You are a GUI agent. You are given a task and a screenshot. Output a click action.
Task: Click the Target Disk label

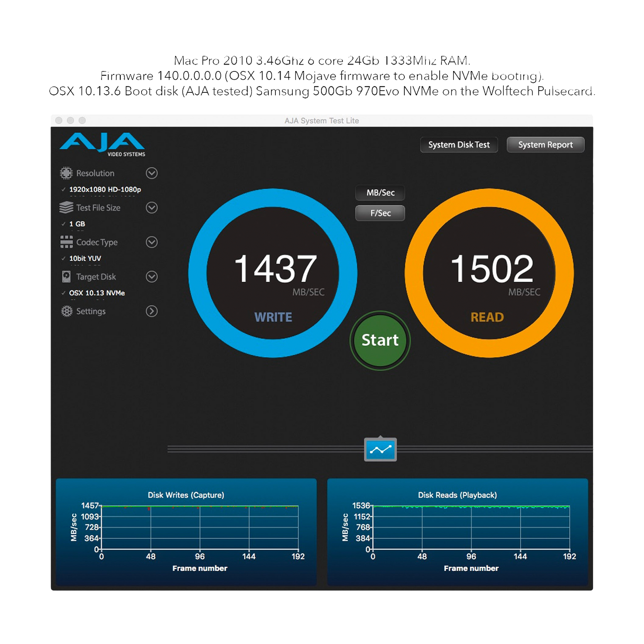[96, 277]
